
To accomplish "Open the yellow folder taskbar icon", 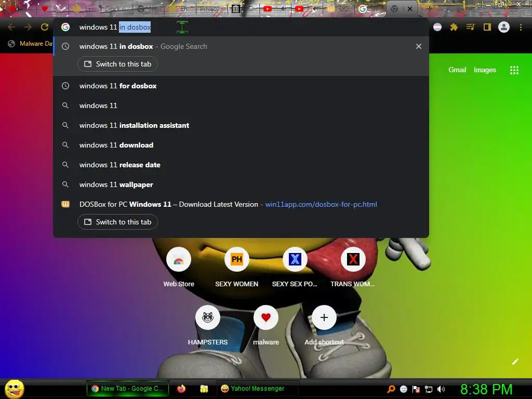I will coord(204,389).
